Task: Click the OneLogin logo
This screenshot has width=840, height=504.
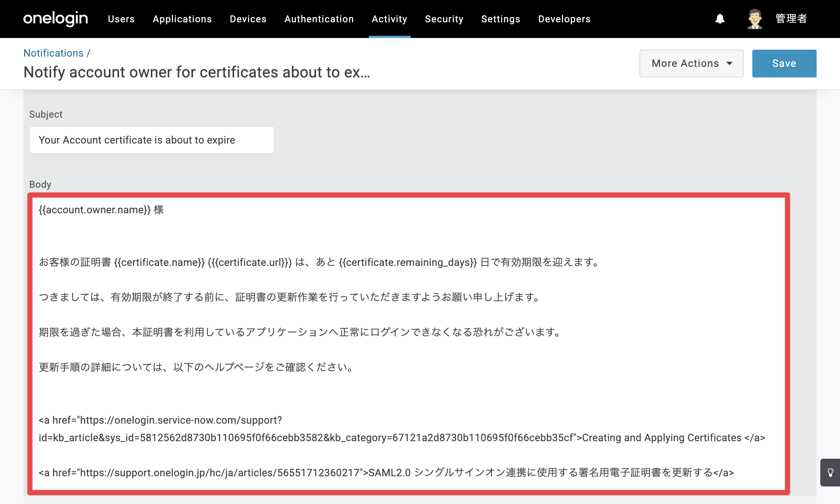Action: pyautogui.click(x=56, y=19)
